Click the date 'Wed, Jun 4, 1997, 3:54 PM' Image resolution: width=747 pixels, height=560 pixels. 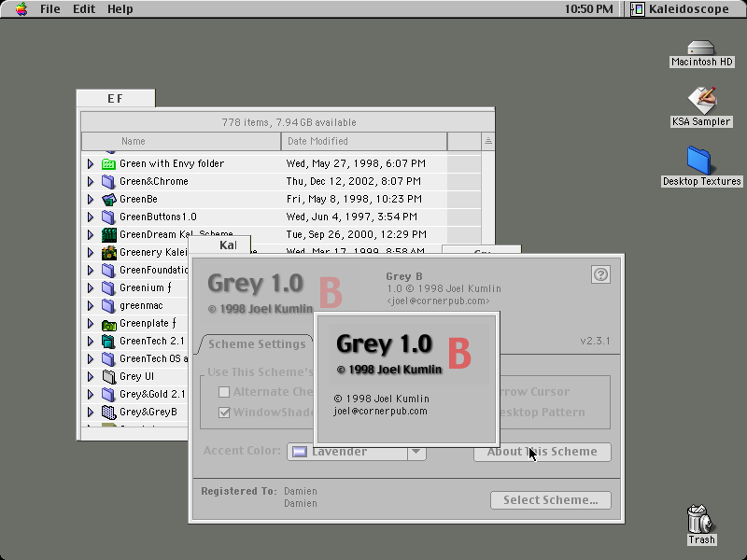click(352, 217)
